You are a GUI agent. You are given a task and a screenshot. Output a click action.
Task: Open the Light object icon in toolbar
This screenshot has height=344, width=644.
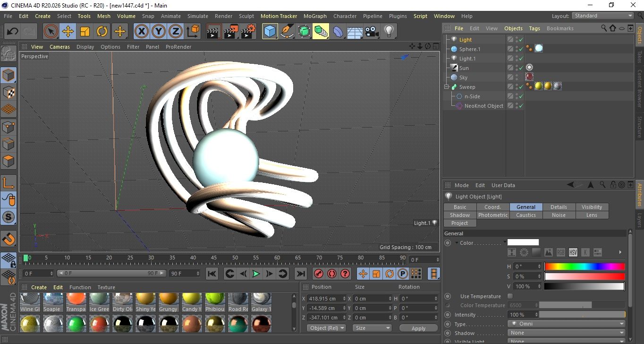coord(389,32)
